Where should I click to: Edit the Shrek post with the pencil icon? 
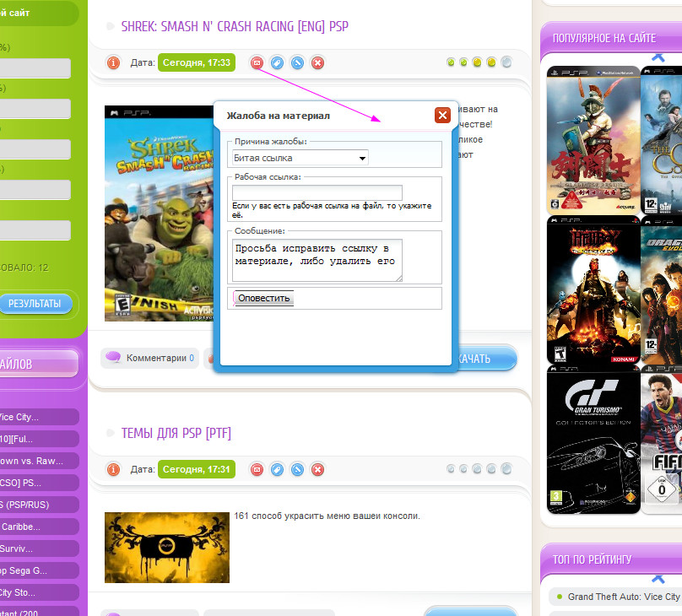click(297, 63)
